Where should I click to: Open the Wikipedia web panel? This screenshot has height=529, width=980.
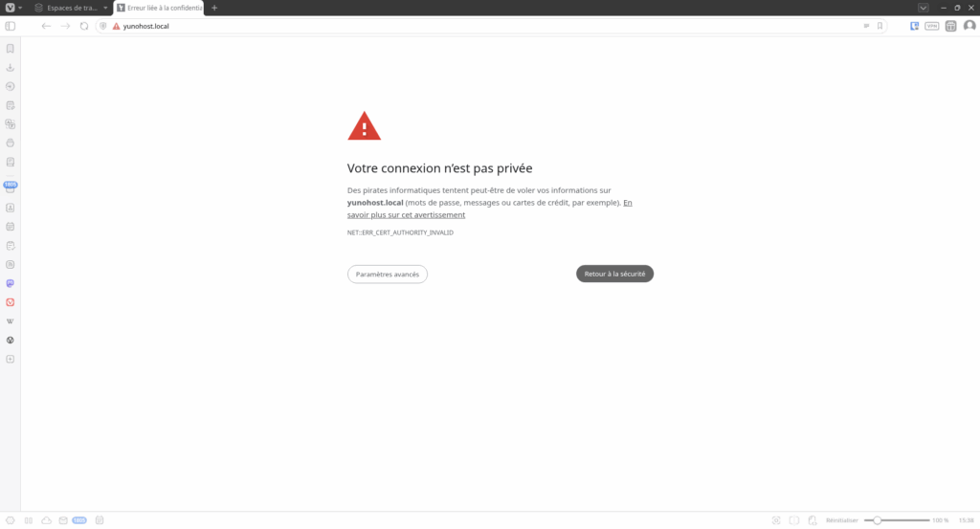coord(10,321)
